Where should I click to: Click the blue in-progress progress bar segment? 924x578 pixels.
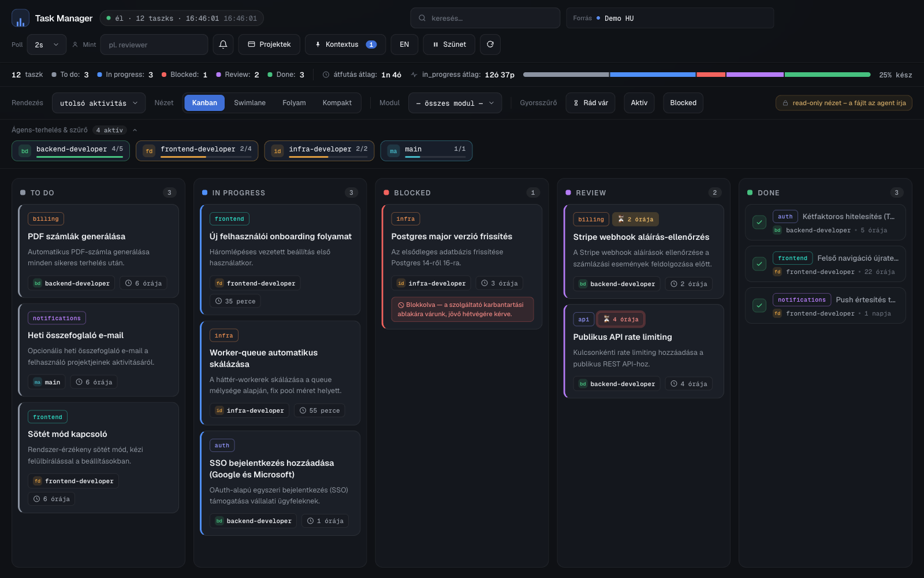pyautogui.click(x=653, y=75)
